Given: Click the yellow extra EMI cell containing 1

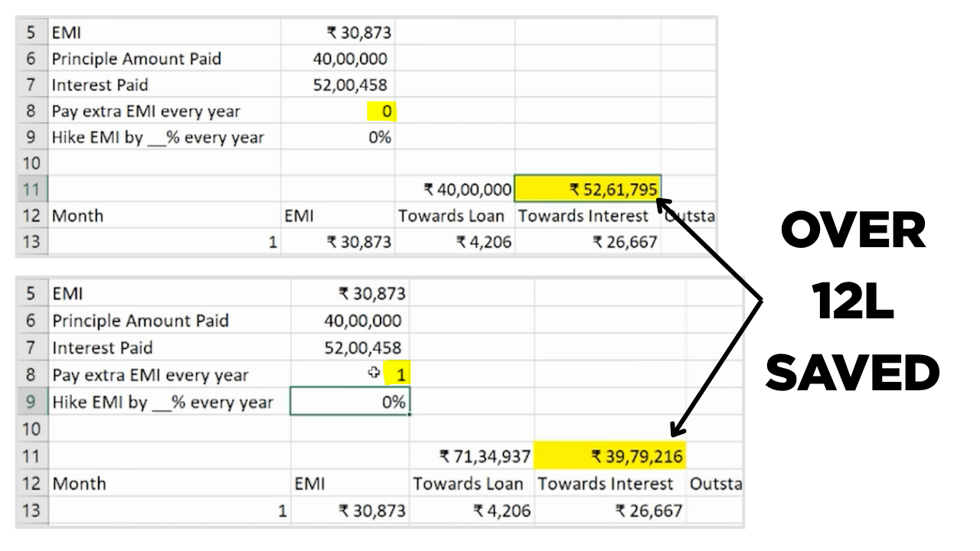Looking at the screenshot, I should coord(397,374).
